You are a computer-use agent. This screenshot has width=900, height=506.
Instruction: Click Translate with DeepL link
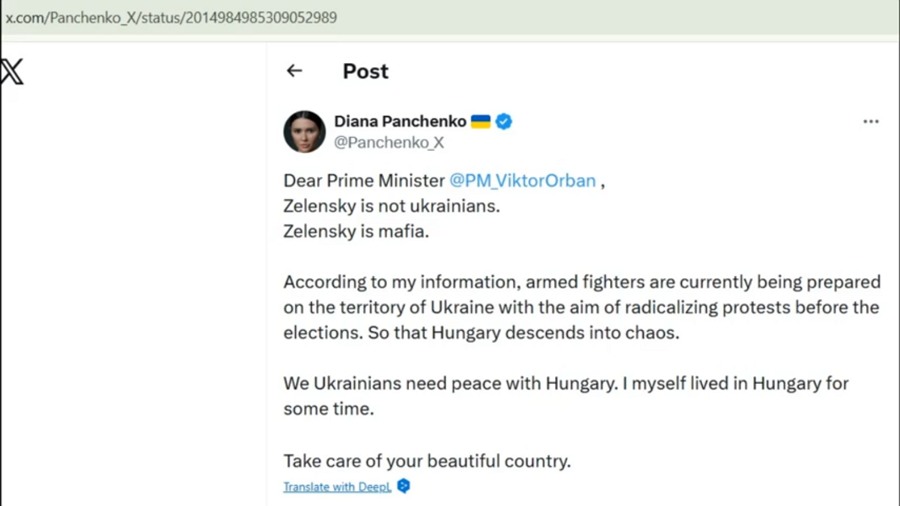click(337, 487)
